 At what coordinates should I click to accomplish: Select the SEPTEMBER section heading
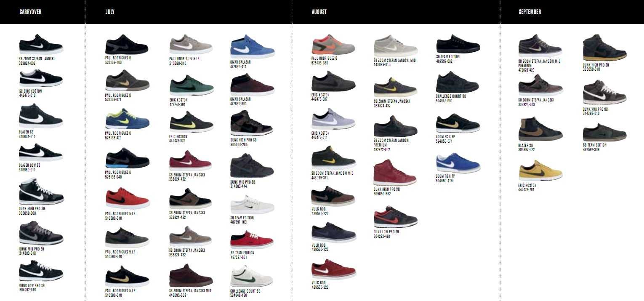pos(530,12)
